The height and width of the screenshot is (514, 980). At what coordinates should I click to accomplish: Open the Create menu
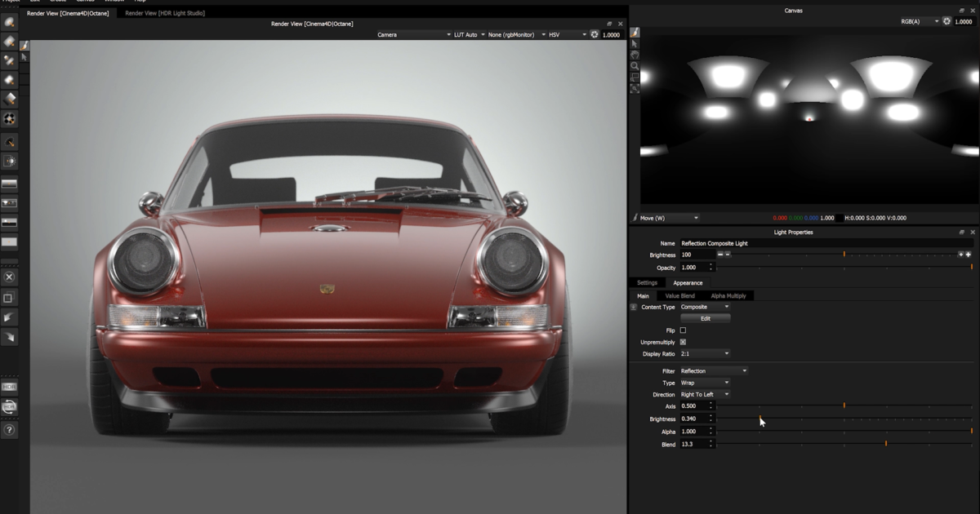pyautogui.click(x=56, y=2)
